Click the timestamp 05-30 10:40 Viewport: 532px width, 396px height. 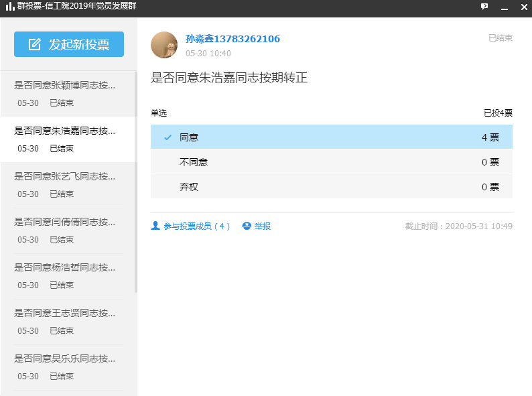(208, 54)
